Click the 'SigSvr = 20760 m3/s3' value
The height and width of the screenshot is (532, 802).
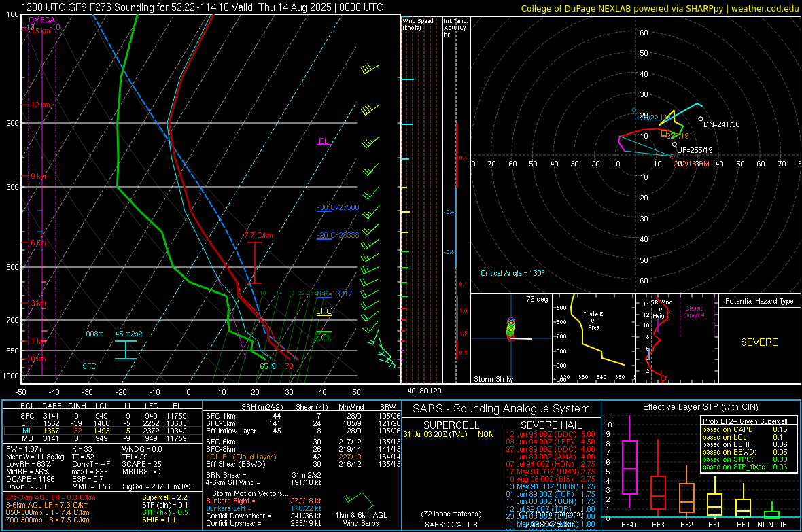pos(158,486)
